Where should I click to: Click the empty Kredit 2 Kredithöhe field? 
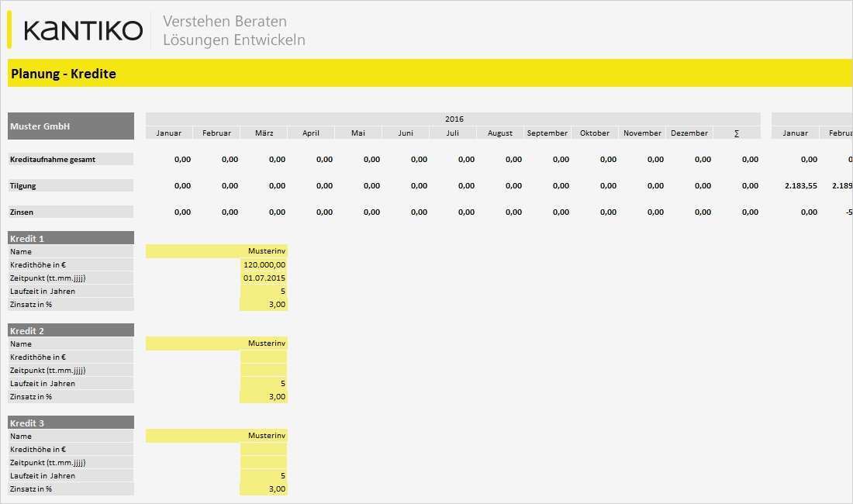264,357
